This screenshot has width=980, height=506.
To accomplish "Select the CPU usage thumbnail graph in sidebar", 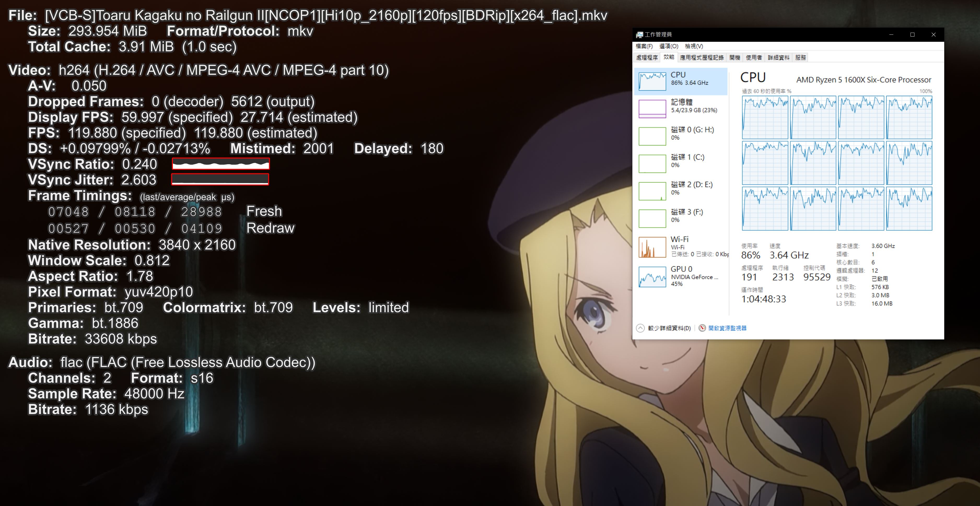I will point(652,81).
